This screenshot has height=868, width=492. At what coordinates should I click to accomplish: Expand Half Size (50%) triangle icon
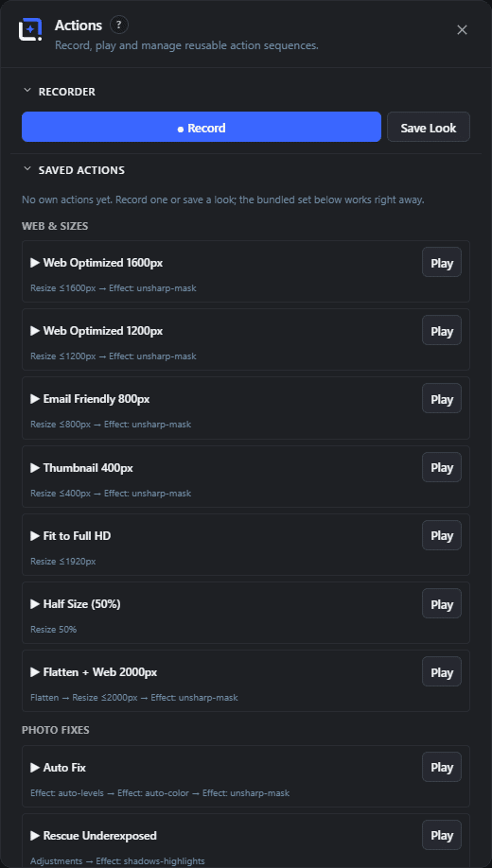(x=35, y=604)
